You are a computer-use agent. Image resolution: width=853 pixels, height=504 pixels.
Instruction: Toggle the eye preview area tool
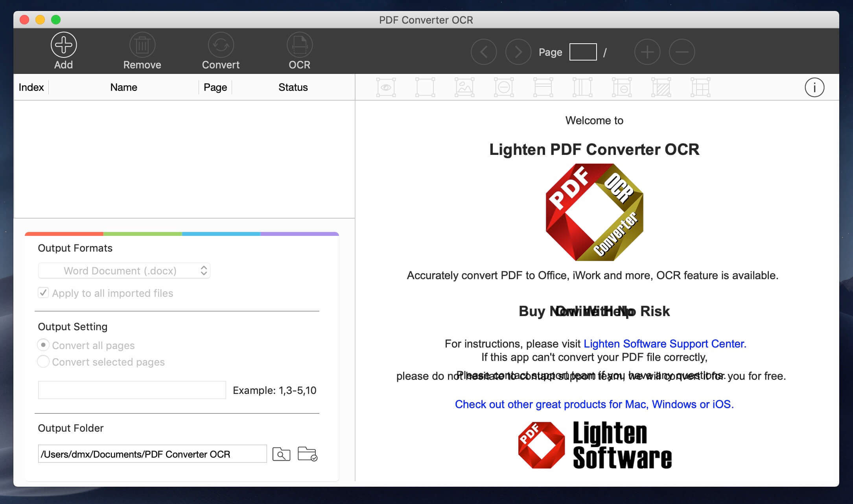coord(386,87)
